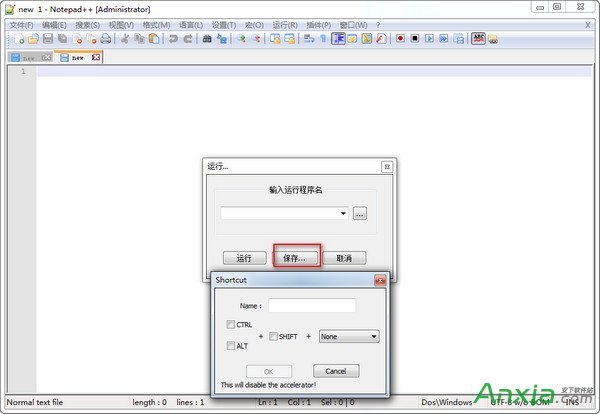Toggle the indent guide icon
Image resolution: width=600 pixels, height=414 pixels.
coord(338,39)
